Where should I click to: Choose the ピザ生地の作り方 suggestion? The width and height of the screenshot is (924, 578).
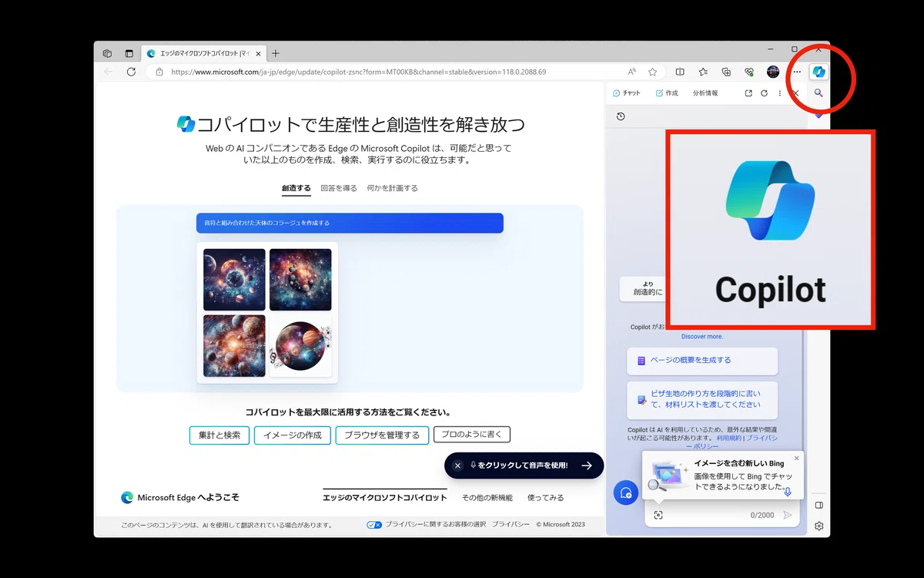[702, 399]
